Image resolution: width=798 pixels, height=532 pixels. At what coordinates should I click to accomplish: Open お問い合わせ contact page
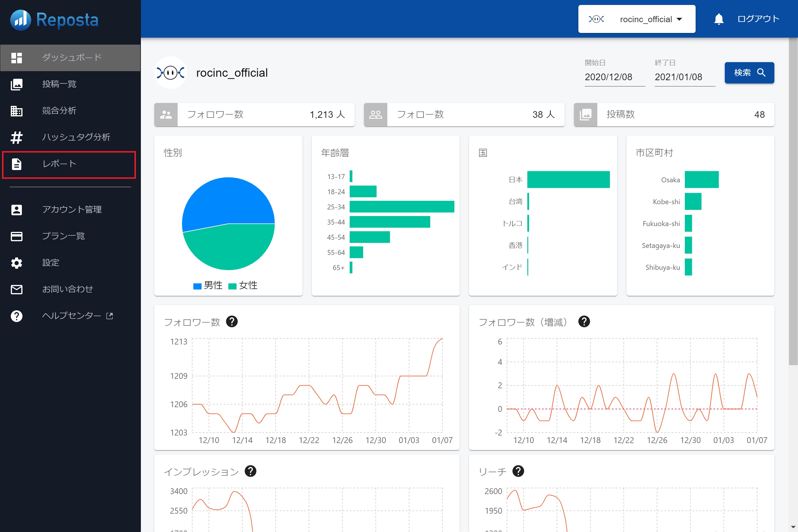click(70, 289)
